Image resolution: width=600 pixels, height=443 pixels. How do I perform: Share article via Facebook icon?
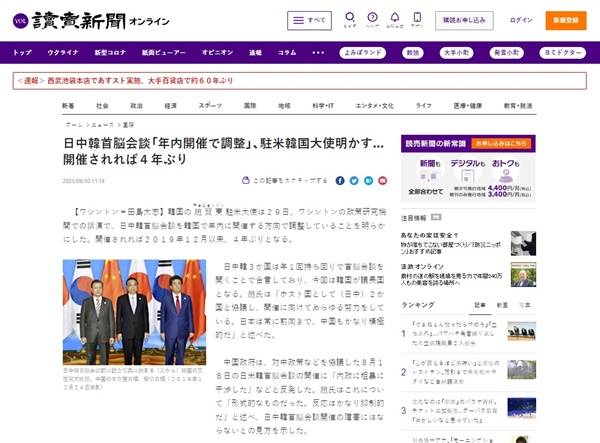pyautogui.click(x=340, y=181)
